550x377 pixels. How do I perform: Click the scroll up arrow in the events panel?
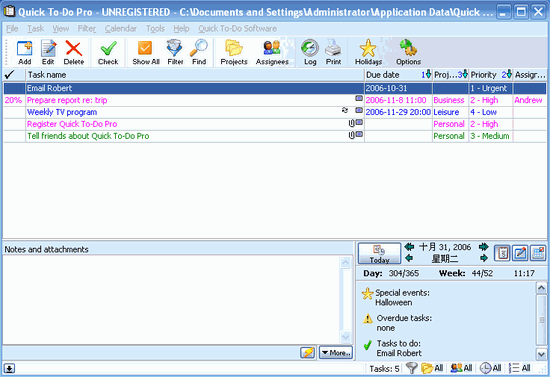(541, 288)
